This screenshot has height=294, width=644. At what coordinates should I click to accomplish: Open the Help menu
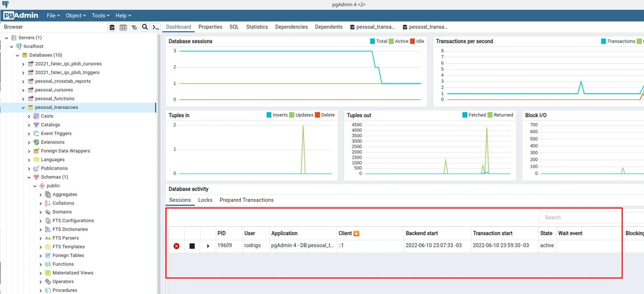(x=123, y=16)
